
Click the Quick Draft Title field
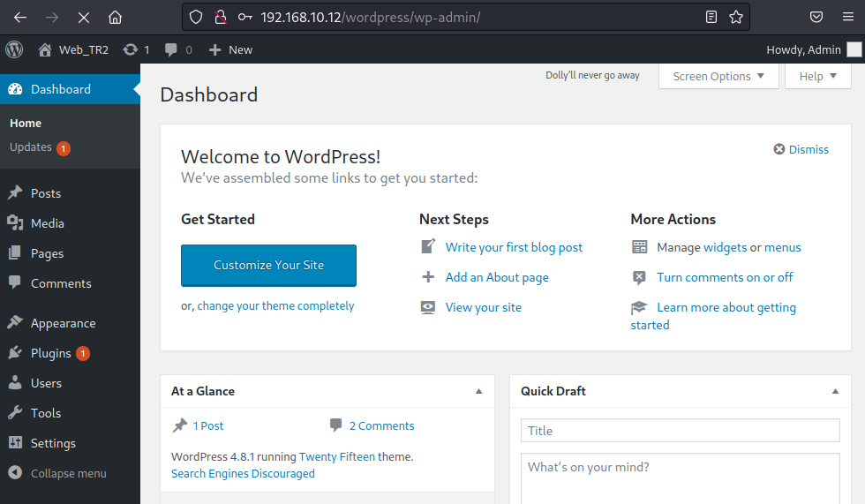tap(680, 431)
